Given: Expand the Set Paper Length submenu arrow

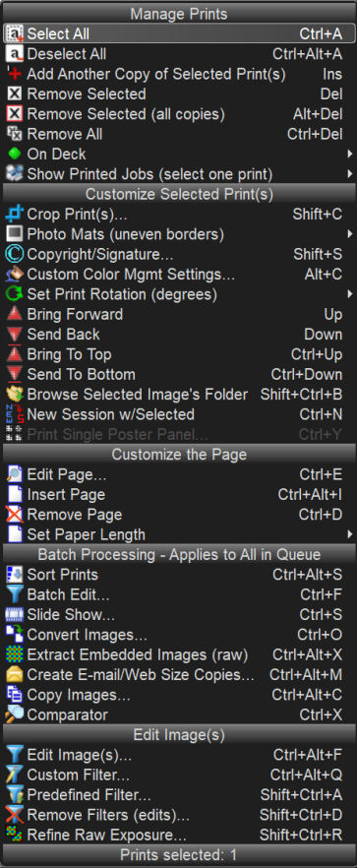Looking at the screenshot, I should coord(350,534).
